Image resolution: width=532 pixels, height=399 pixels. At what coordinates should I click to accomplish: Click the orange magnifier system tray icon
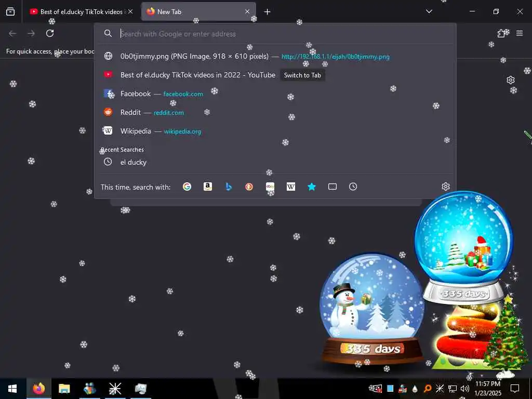coord(428,389)
